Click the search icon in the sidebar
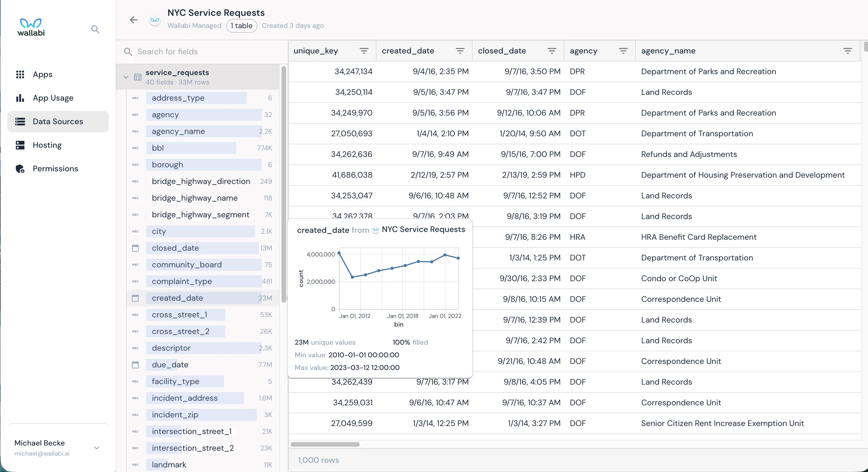 95,30
